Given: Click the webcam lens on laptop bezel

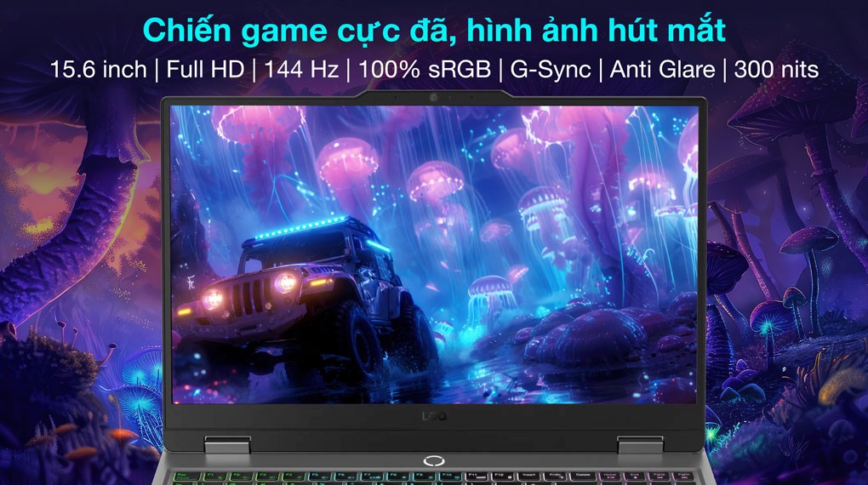Looking at the screenshot, I should click(433, 98).
